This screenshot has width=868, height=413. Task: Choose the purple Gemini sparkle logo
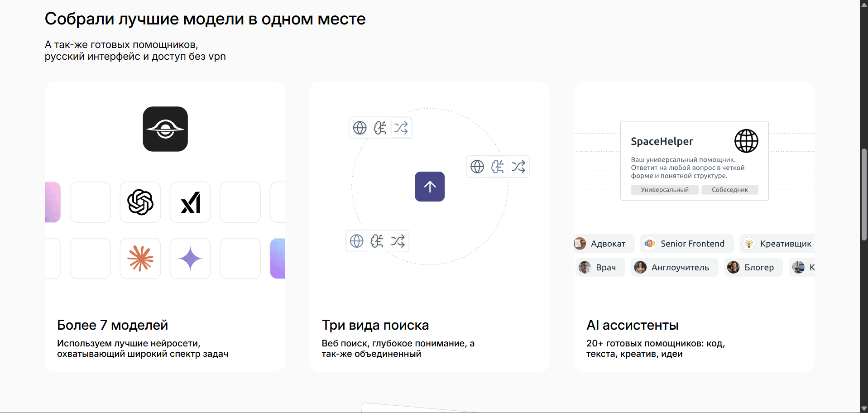tap(190, 259)
